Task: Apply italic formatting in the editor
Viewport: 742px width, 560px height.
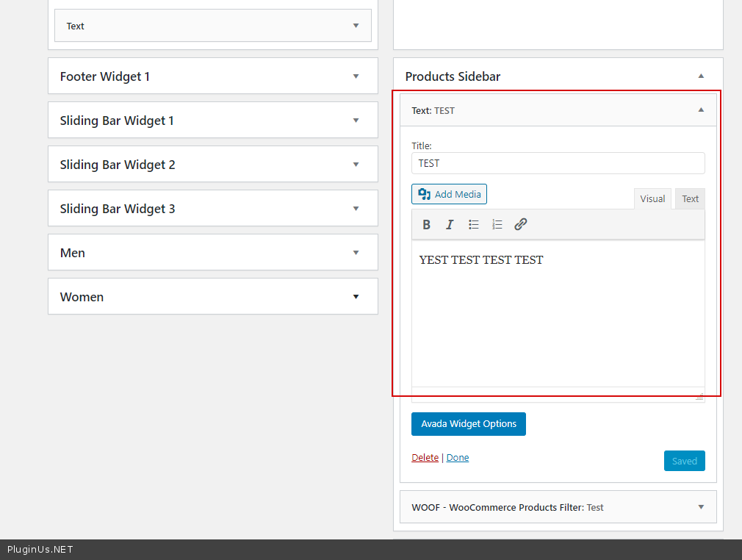Action: (x=450, y=225)
